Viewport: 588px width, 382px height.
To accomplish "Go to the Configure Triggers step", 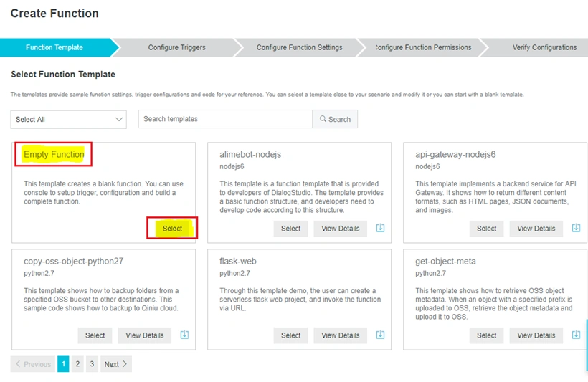I will 176,47.
